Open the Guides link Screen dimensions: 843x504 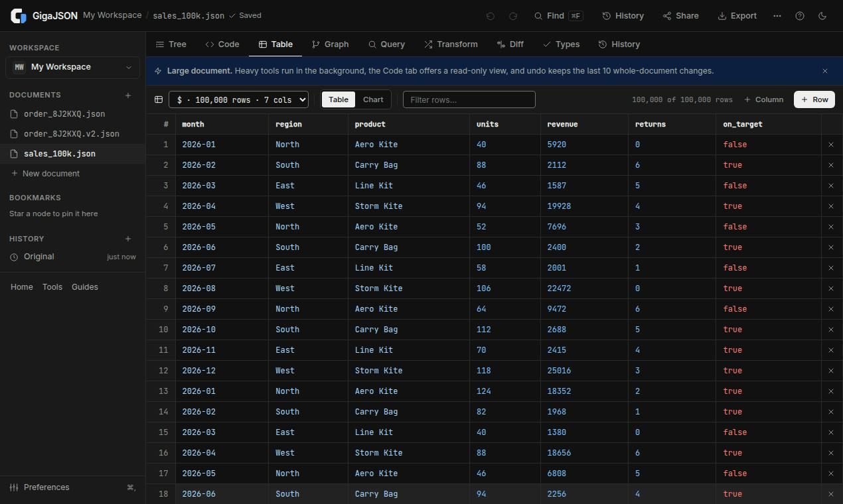coord(85,287)
